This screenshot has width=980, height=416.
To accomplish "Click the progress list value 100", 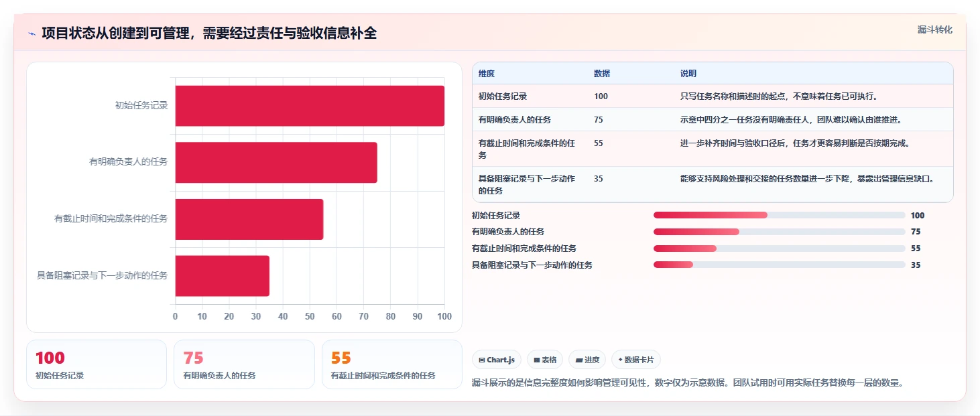I will 918,215.
